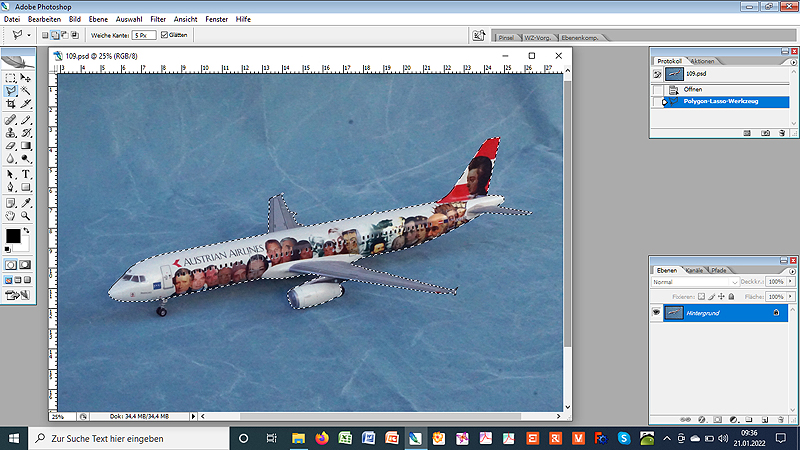800x450 pixels.
Task: Delete current state in Protokoll panel
Action: (x=782, y=133)
